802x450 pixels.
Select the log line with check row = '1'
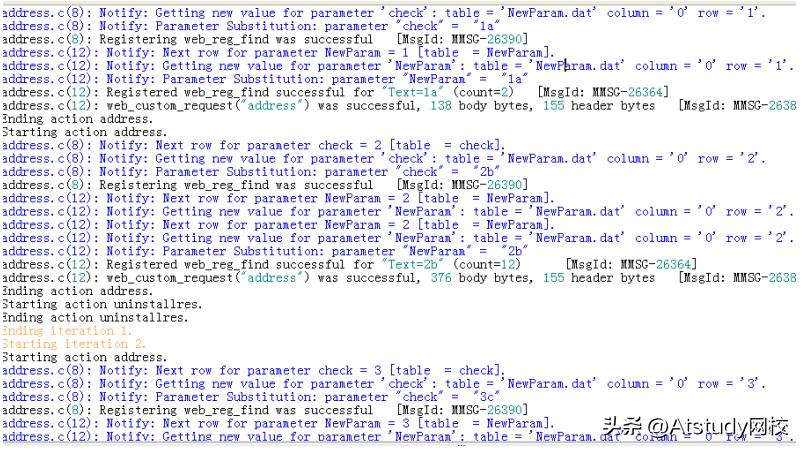click(x=384, y=13)
